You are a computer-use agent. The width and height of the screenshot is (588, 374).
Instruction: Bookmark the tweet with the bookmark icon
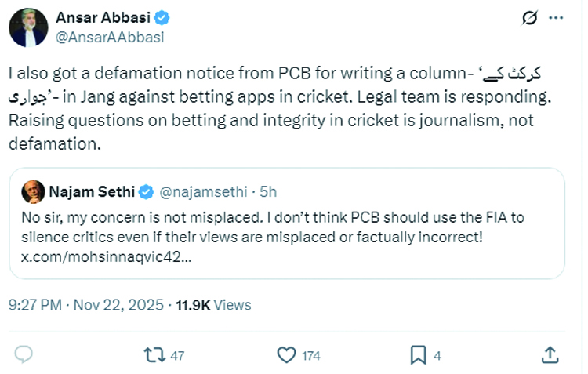point(418,355)
